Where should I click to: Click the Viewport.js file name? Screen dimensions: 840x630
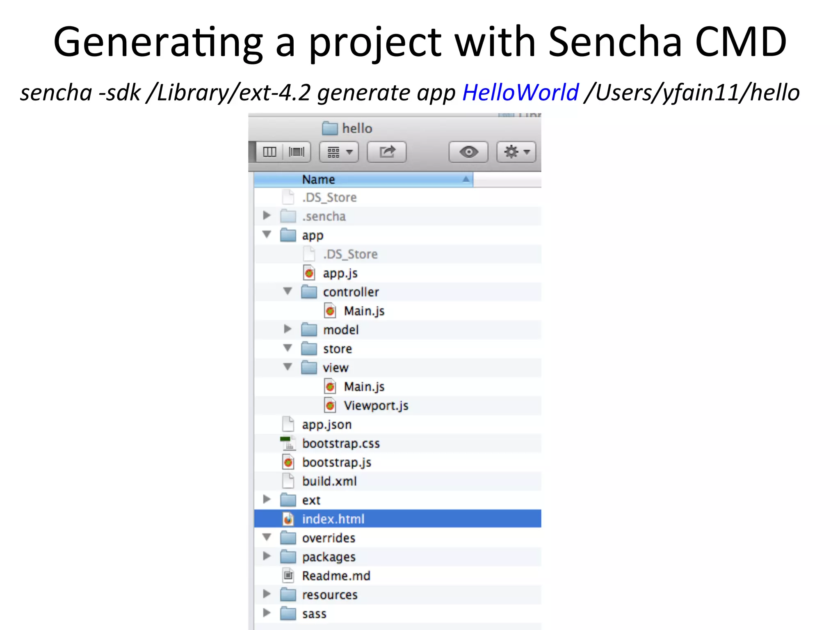(376, 406)
